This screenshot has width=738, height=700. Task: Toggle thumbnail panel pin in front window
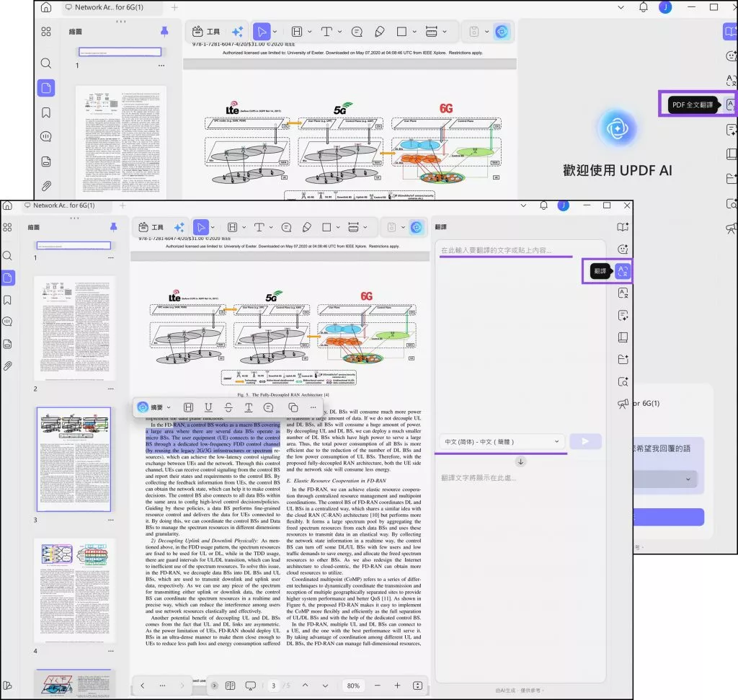(x=113, y=227)
